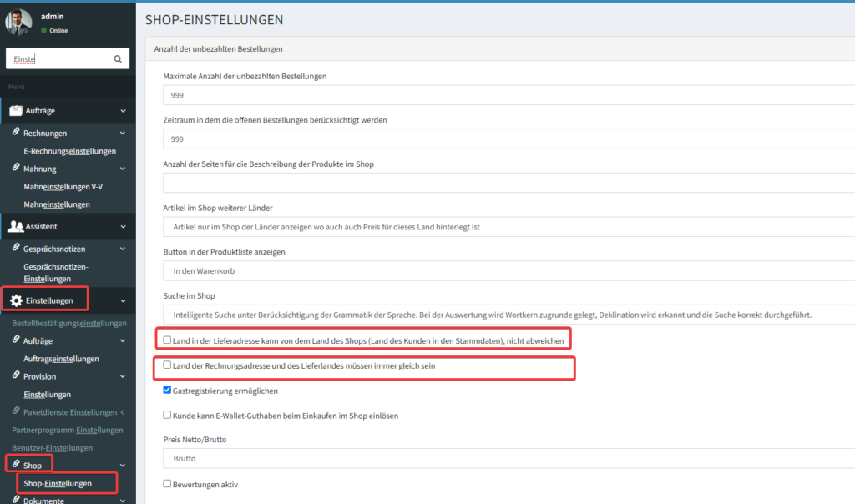Open the Preis Netto/Brutto dropdown

pos(508,458)
